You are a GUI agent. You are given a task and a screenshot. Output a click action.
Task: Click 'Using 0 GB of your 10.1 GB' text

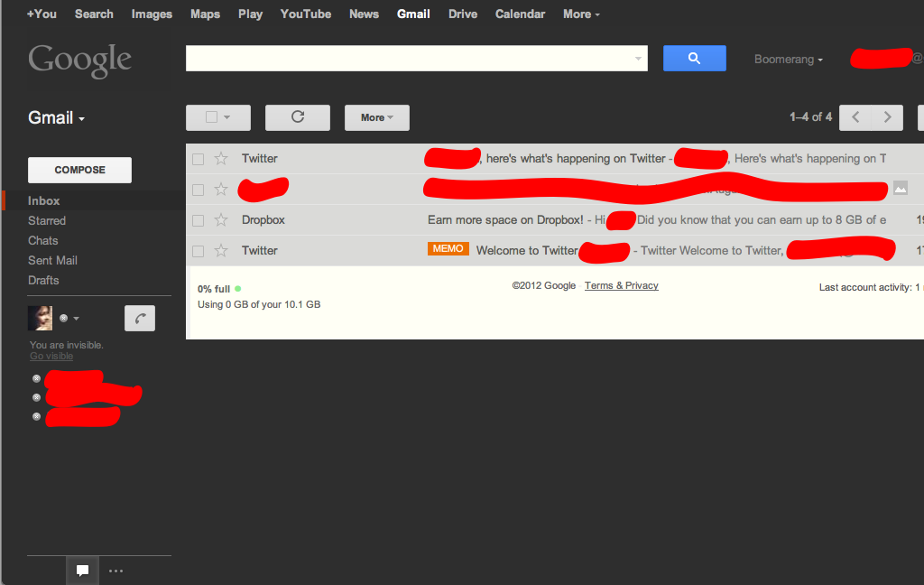(x=259, y=305)
